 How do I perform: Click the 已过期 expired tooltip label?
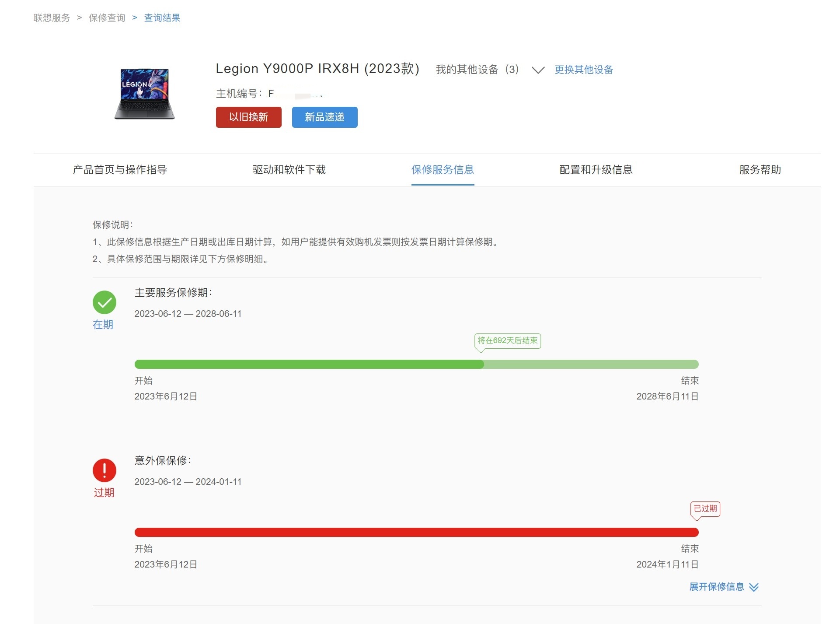(x=705, y=509)
